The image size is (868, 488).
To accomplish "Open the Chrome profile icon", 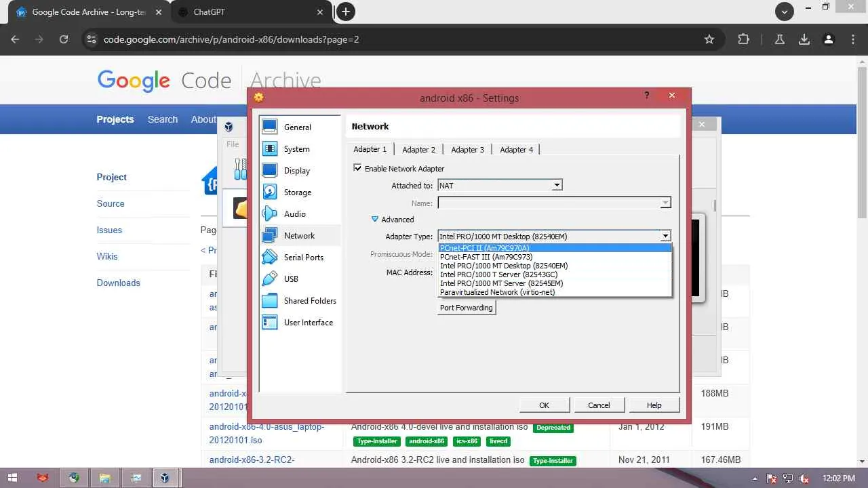I will [828, 39].
